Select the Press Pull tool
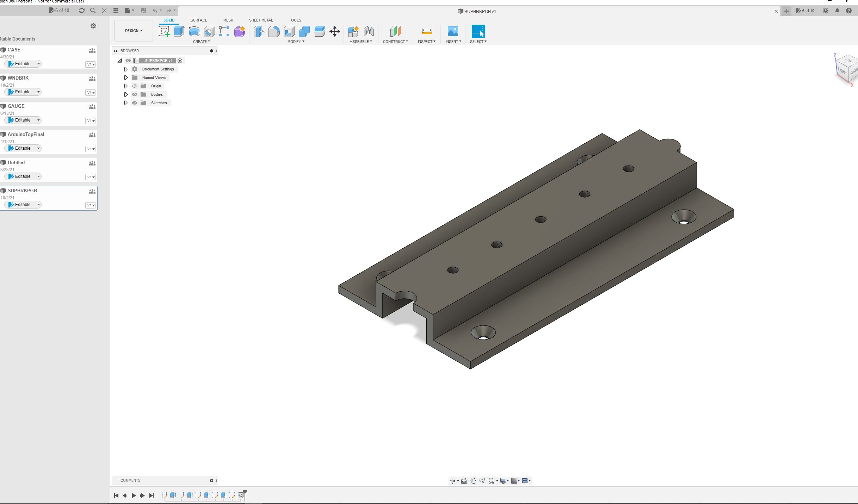This screenshot has width=858, height=504. [x=259, y=31]
